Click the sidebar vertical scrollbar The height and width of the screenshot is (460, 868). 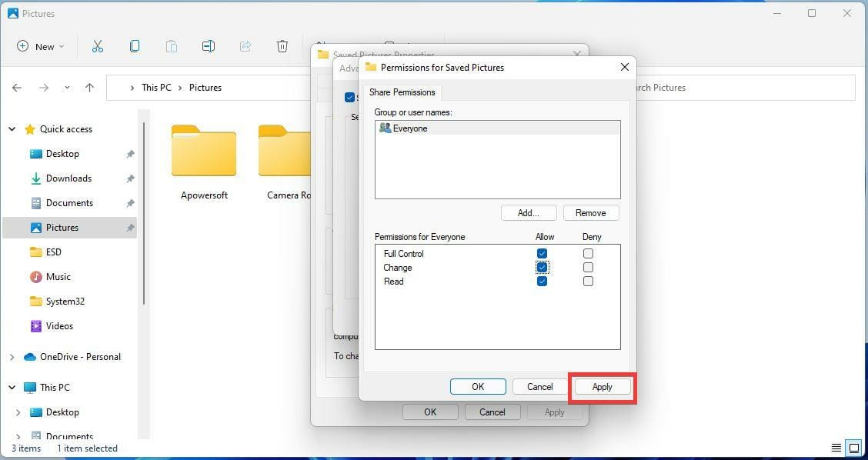pyautogui.click(x=144, y=213)
